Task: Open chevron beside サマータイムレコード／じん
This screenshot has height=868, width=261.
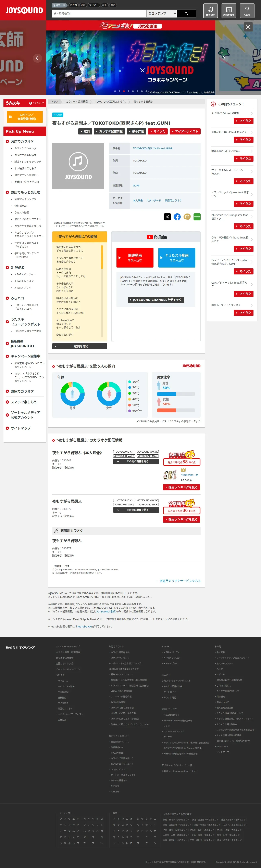Action: 252,172
